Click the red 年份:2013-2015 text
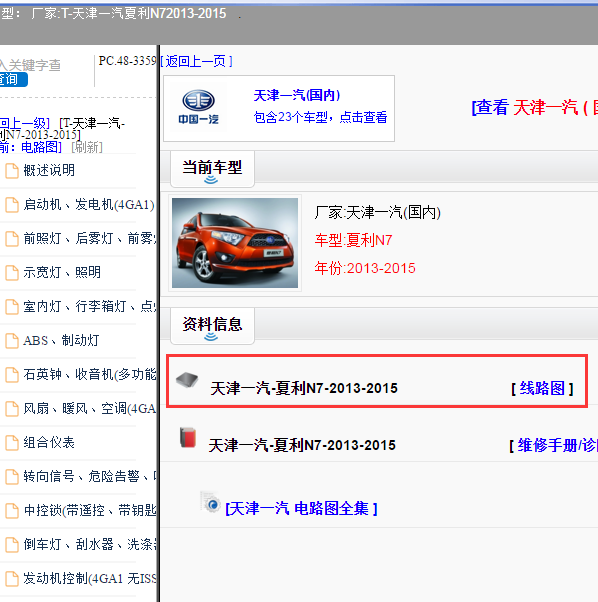 point(365,268)
